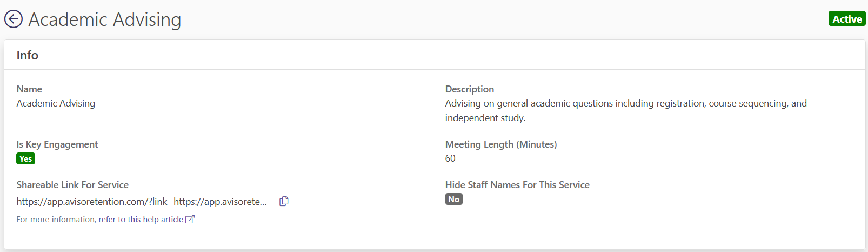868x252 pixels.
Task: Click the Info section header
Action: click(27, 55)
